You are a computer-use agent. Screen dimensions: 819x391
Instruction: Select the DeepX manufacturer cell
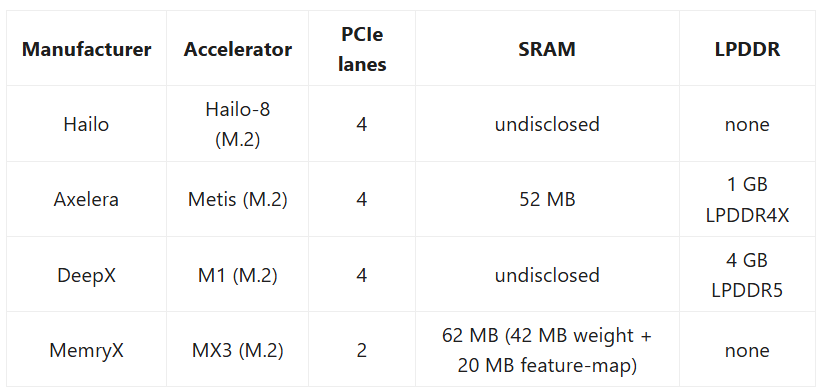coord(86,275)
